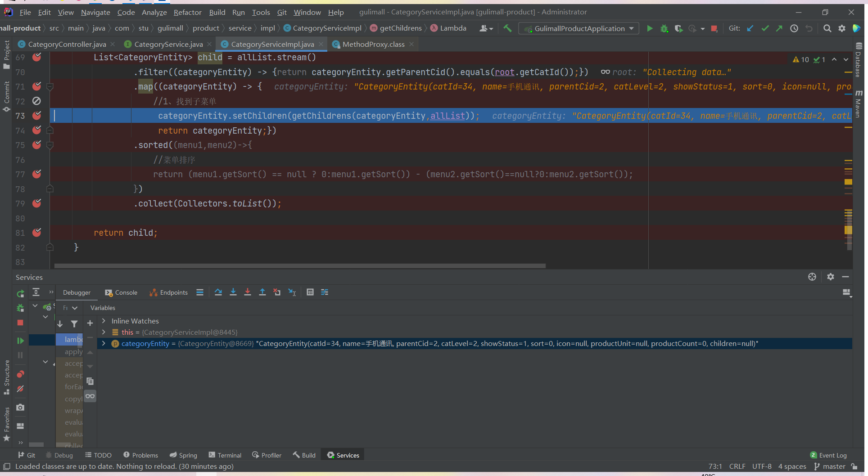Viewport: 868px width, 476px height.
Task: Click the next highlighted error down arrow
Action: (x=846, y=59)
